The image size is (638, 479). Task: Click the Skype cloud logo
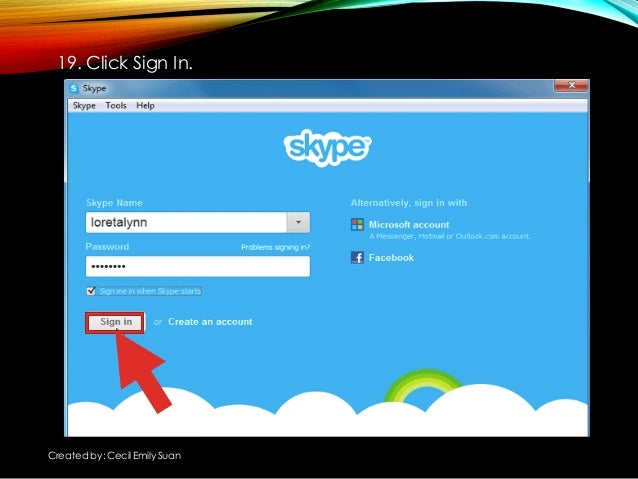coord(328,147)
